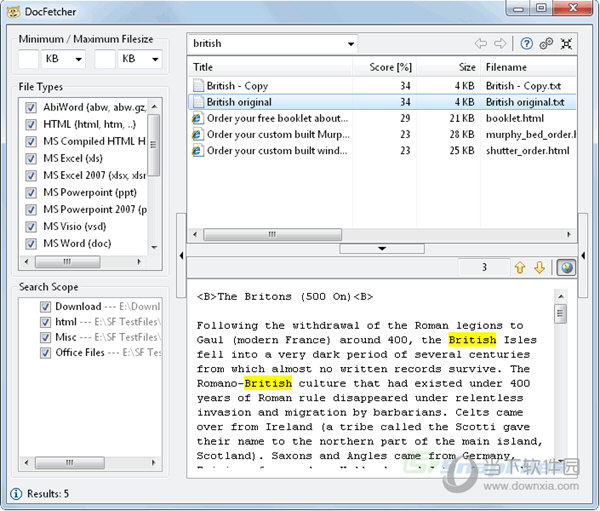Viewport: 600px width, 511px height.
Task: Jump to next occurrence with down arrow
Action: coord(540,267)
